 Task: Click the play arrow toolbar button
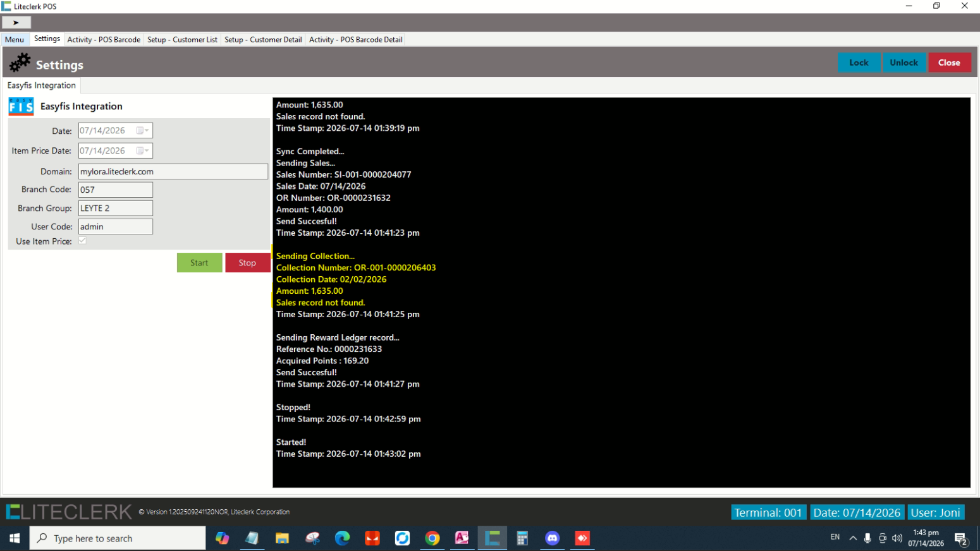(x=16, y=22)
